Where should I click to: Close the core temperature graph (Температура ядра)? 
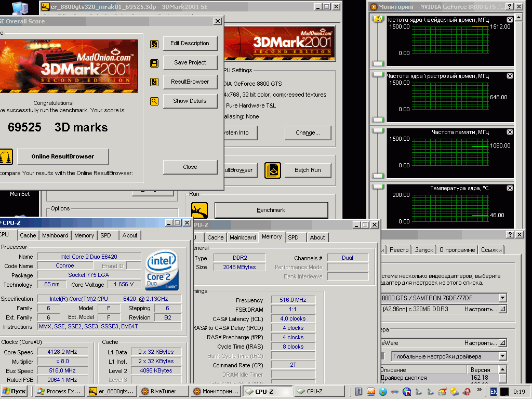510,188
